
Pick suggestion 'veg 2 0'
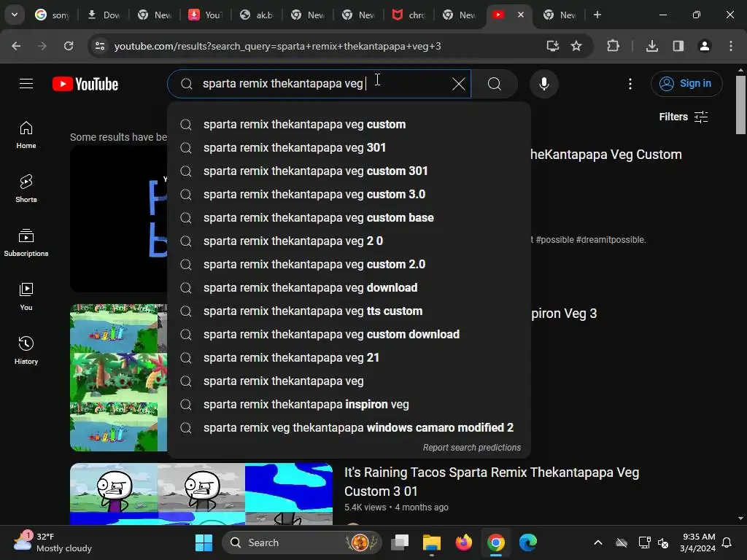coord(349,241)
